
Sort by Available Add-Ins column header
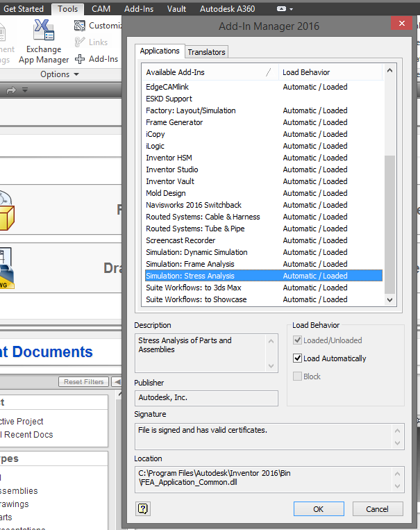click(x=210, y=72)
